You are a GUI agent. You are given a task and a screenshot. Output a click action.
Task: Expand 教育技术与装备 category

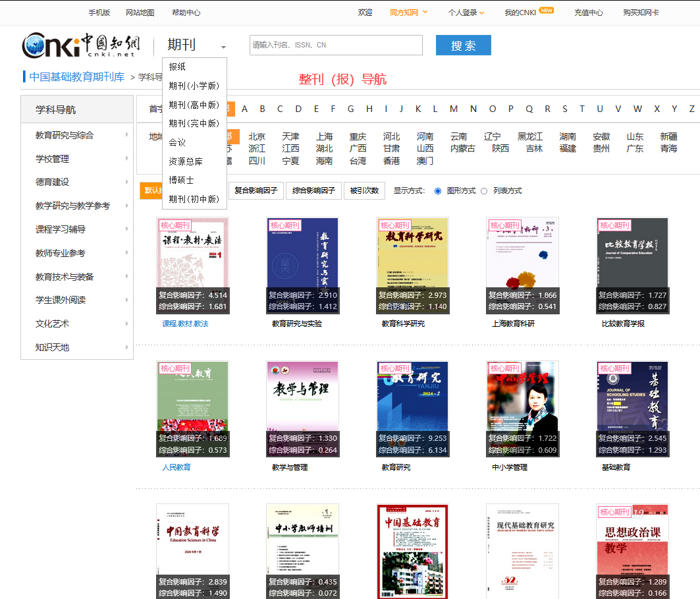click(x=77, y=277)
